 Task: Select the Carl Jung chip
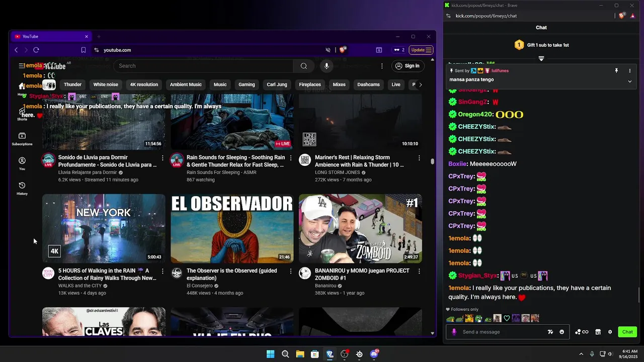277,84
